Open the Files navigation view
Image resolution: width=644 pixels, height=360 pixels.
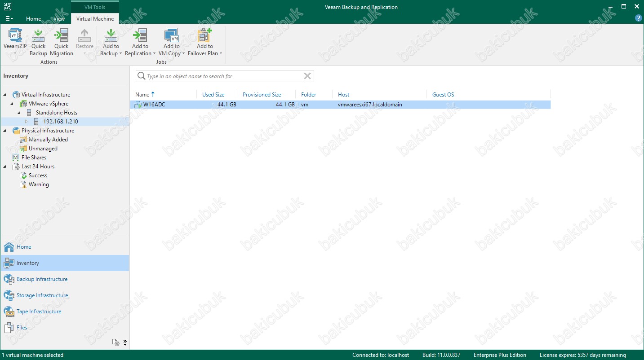tap(65, 328)
